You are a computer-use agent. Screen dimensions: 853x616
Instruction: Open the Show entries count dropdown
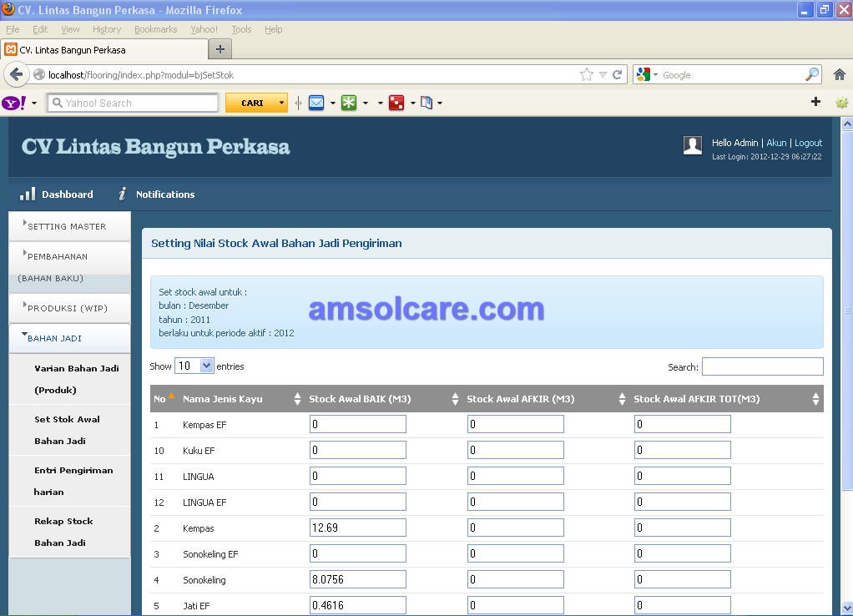194,366
